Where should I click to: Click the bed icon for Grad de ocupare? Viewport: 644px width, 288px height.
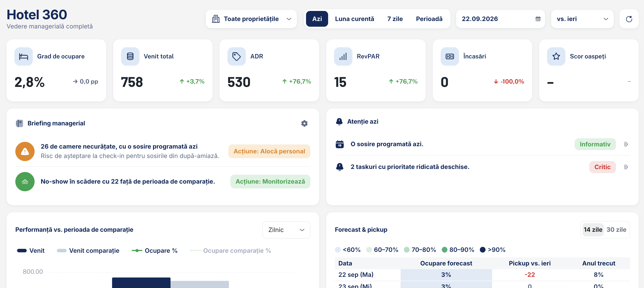23,56
